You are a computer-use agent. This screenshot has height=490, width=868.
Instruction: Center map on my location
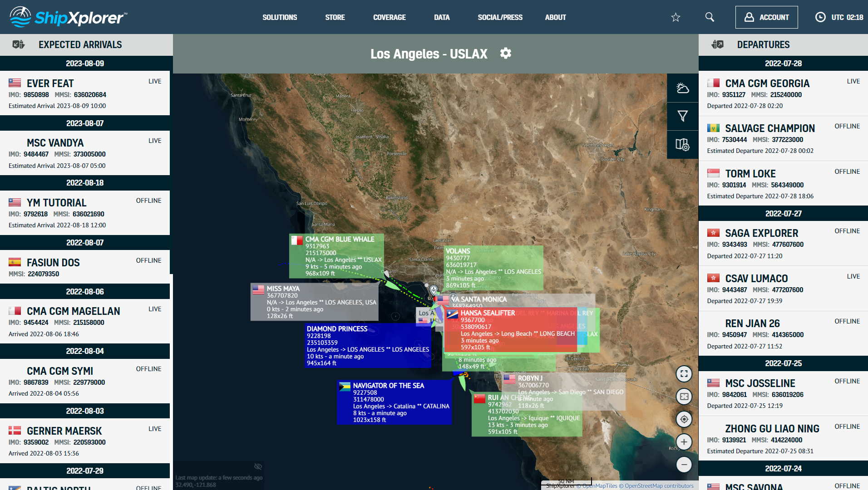684,419
